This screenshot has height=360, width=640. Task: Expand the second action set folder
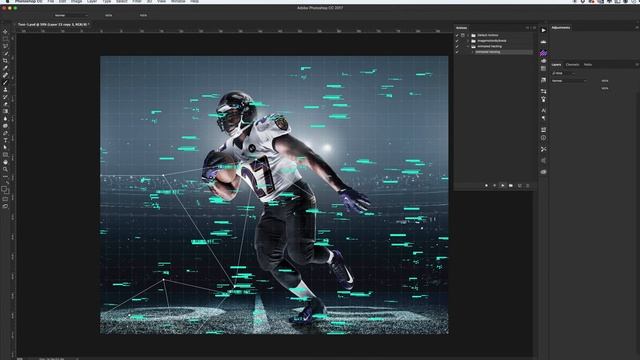click(468, 41)
